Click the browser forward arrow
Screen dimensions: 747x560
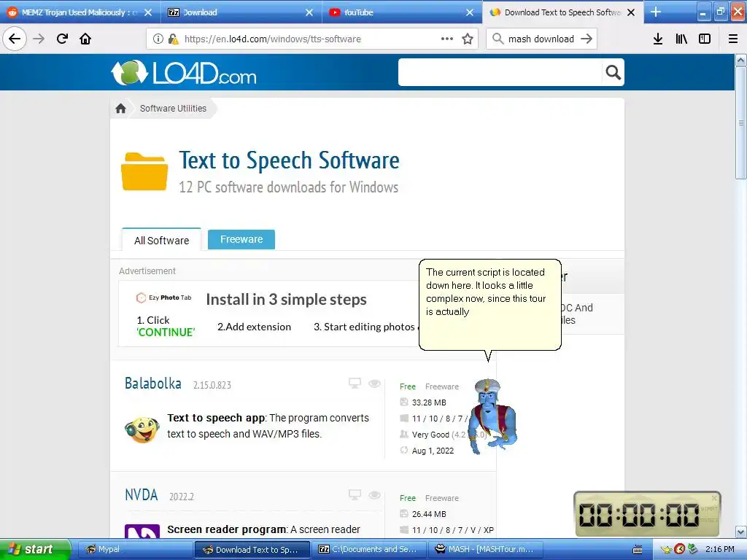point(39,39)
